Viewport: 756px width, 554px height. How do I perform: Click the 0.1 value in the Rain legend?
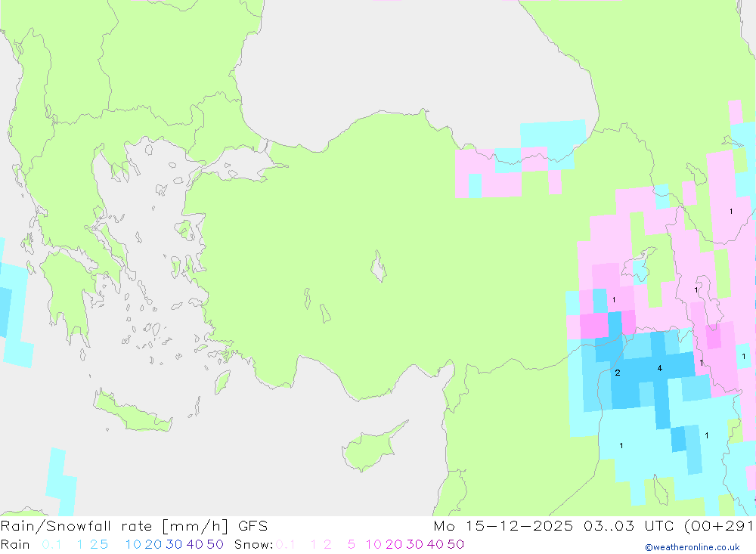point(51,544)
